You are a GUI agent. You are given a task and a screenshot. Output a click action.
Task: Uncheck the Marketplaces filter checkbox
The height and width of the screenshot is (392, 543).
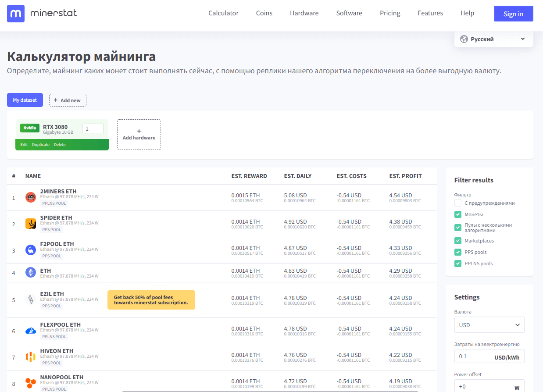[x=458, y=241]
